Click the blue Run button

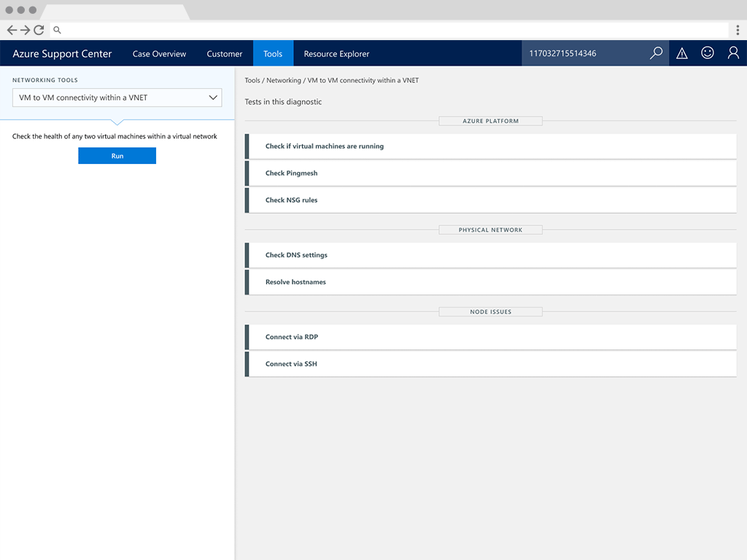click(117, 156)
